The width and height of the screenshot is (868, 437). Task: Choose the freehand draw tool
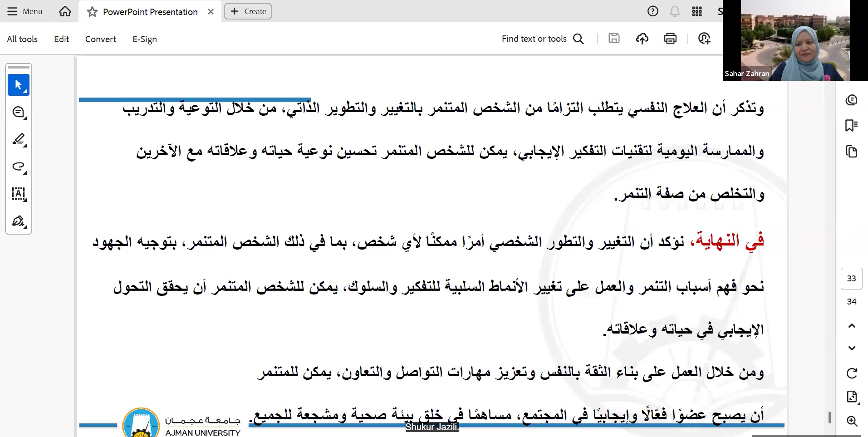(18, 167)
